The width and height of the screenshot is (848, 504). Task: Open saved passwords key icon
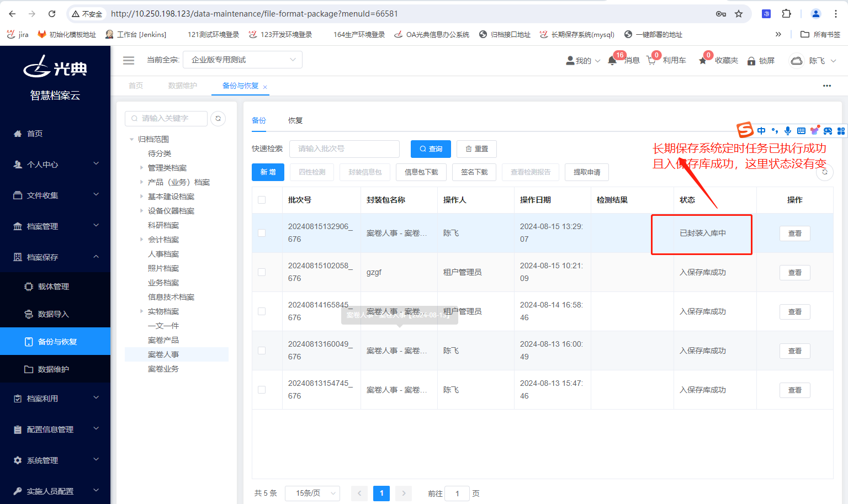pyautogui.click(x=721, y=14)
